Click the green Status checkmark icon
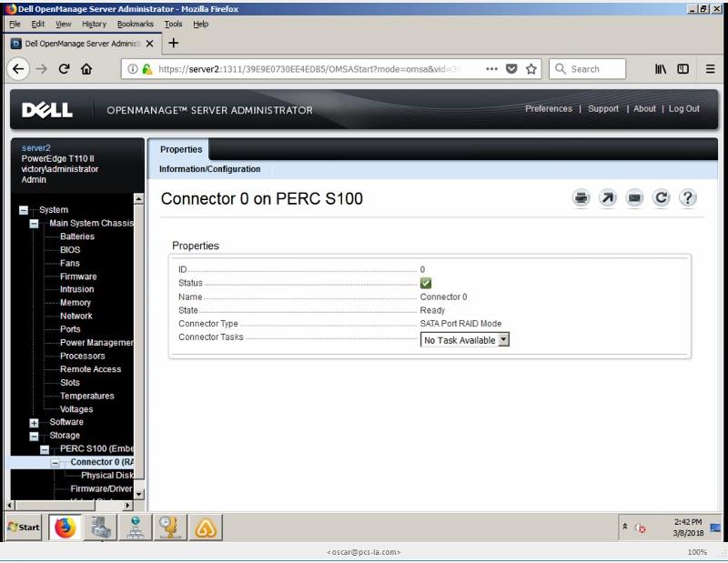 pos(425,283)
